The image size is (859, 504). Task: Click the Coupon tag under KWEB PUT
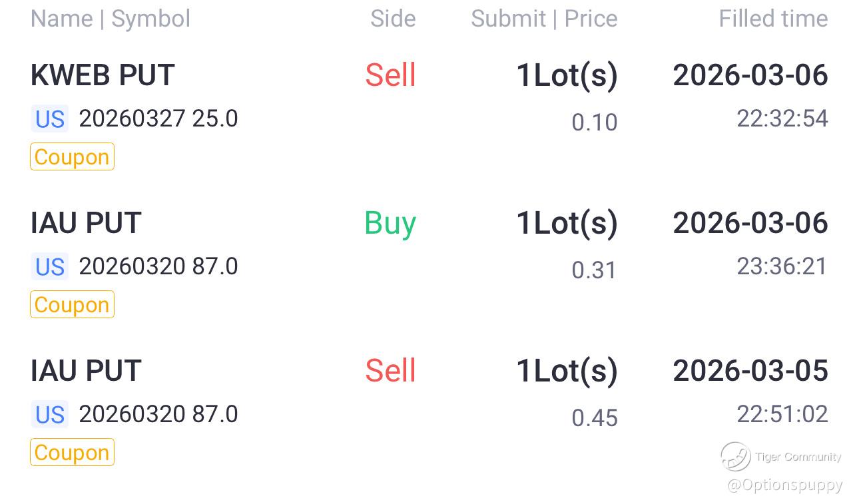click(72, 157)
